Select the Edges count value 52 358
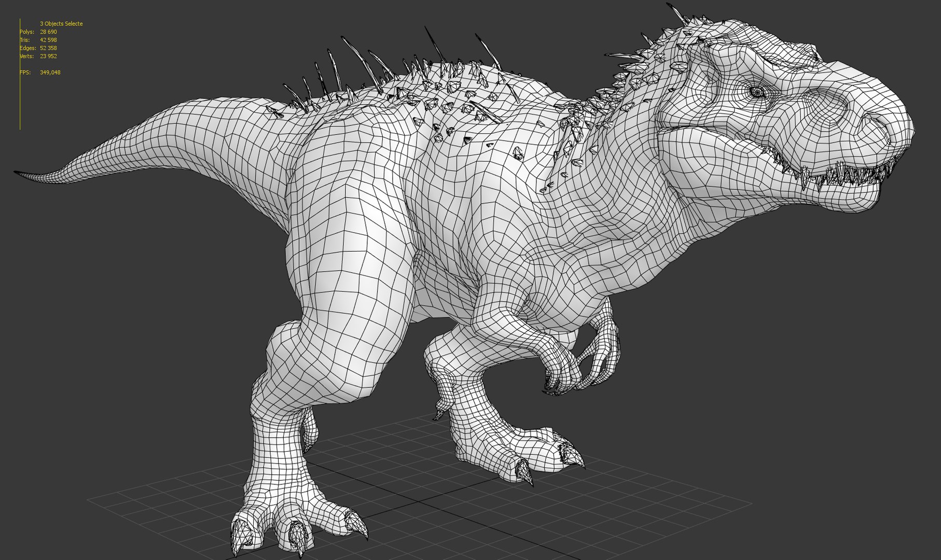 (x=48, y=48)
